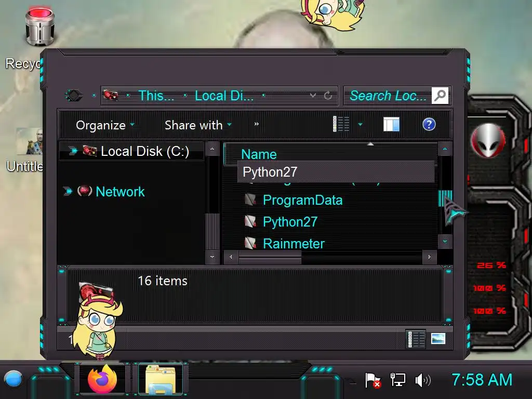Viewport: 532px width, 399px height.
Task: Change view using the view icon
Action: click(x=341, y=124)
